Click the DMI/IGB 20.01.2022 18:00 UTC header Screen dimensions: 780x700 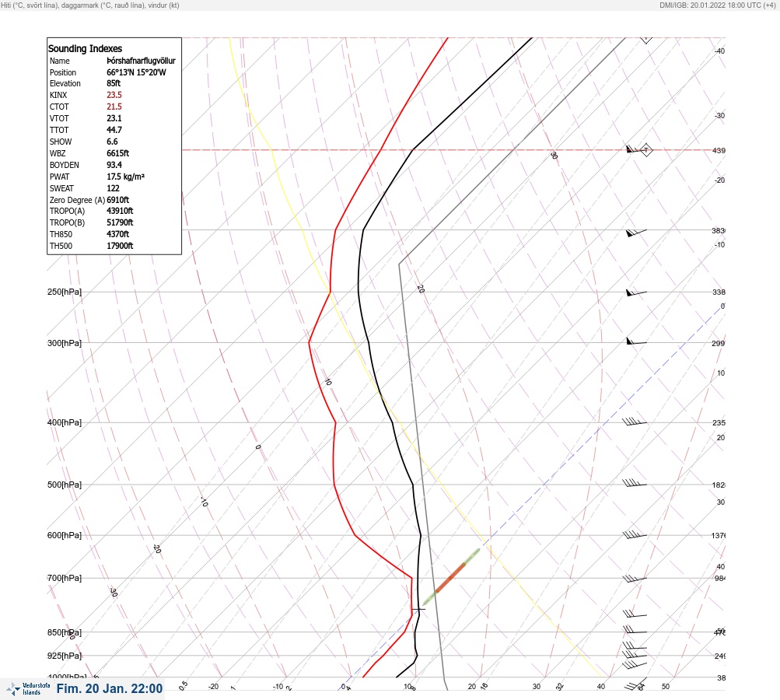point(717,5)
